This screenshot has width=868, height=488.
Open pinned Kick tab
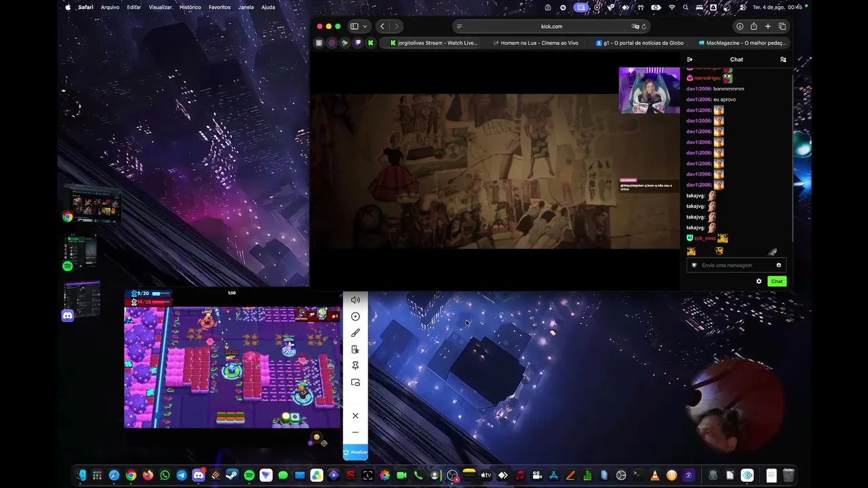(370, 43)
